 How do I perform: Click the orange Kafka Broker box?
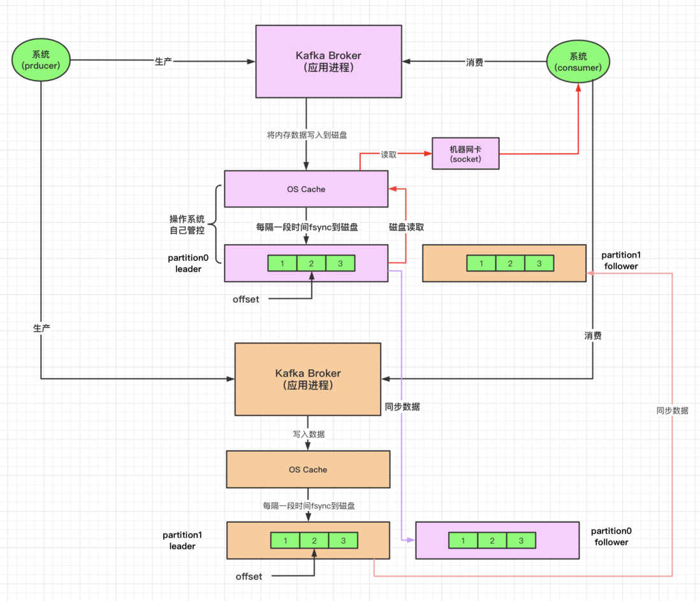[x=308, y=379]
